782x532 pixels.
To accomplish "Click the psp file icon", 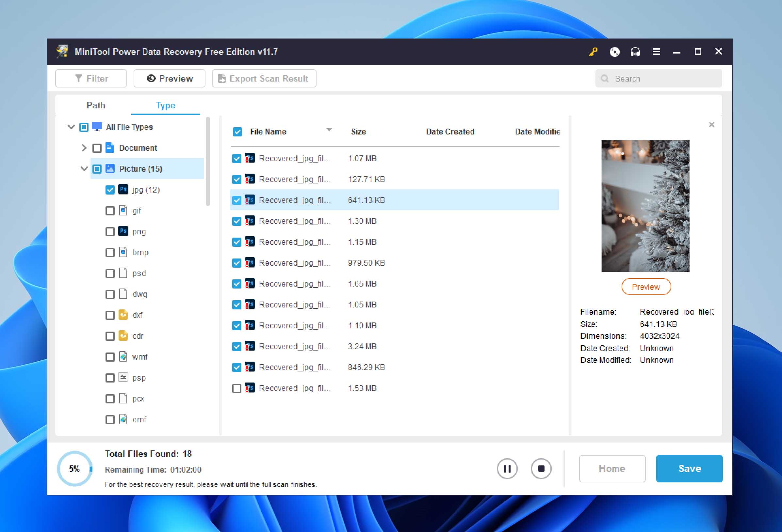I will [123, 377].
